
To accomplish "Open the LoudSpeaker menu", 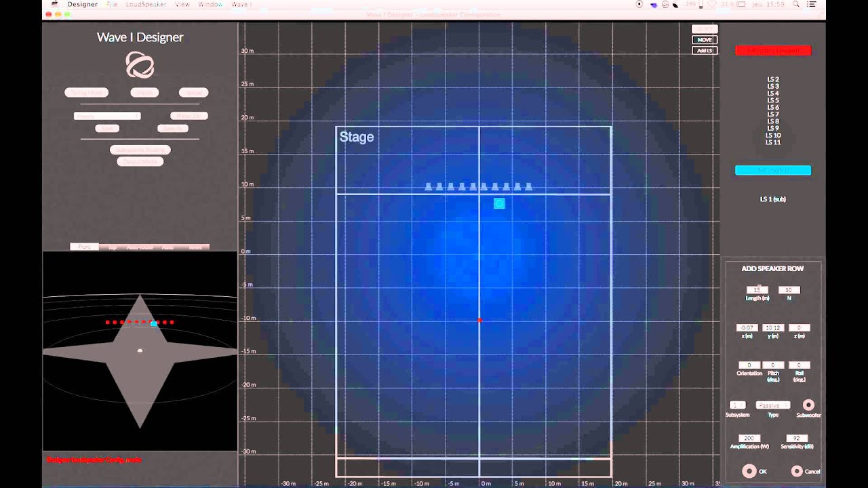I will tap(146, 4).
